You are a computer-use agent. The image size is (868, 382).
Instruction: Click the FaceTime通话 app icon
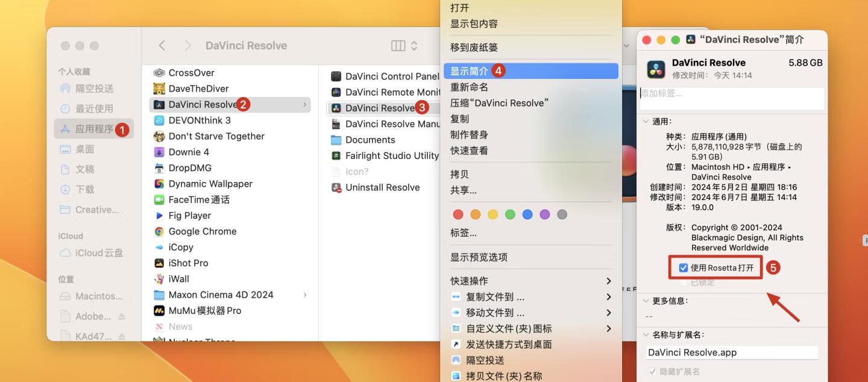click(159, 199)
